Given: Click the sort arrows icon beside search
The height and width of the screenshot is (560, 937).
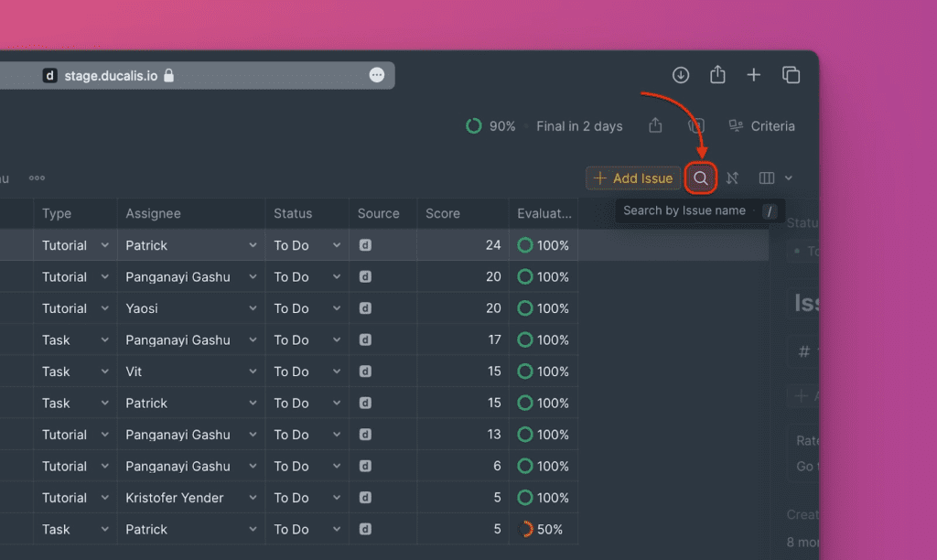Looking at the screenshot, I should [x=732, y=178].
